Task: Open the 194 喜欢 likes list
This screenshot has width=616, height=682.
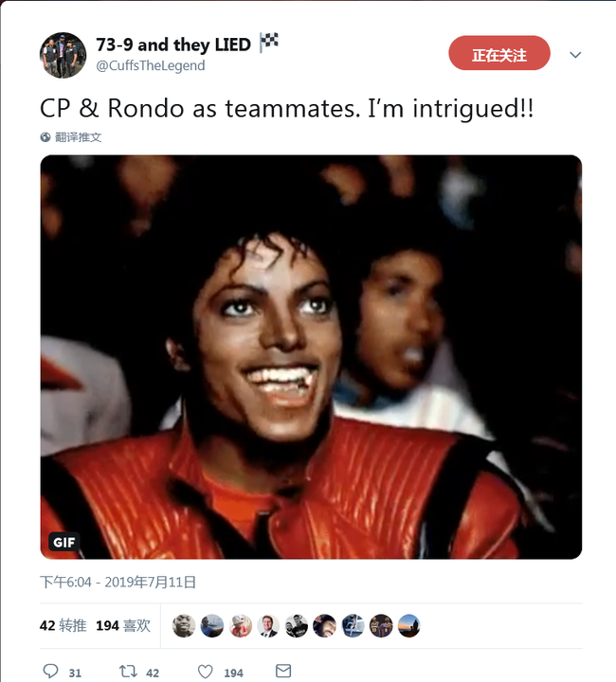Action: [x=123, y=626]
